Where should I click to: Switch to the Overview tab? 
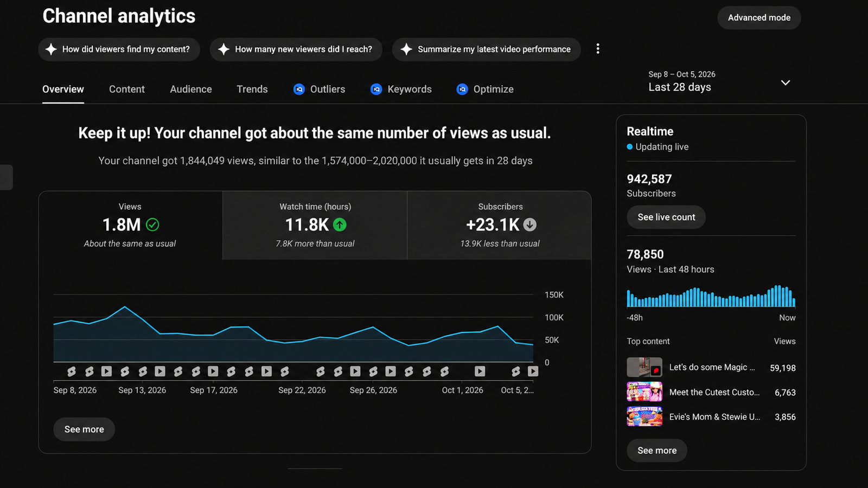click(63, 89)
